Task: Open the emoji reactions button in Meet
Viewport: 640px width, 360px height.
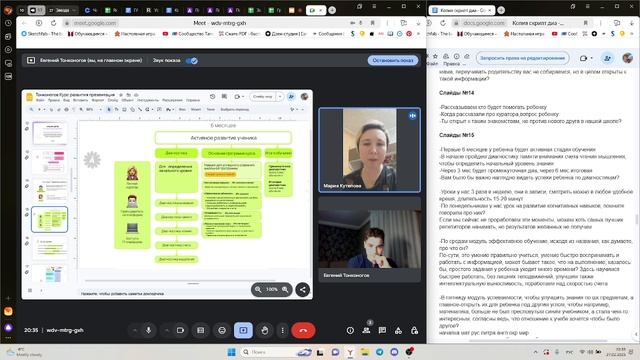Action: 222,330
